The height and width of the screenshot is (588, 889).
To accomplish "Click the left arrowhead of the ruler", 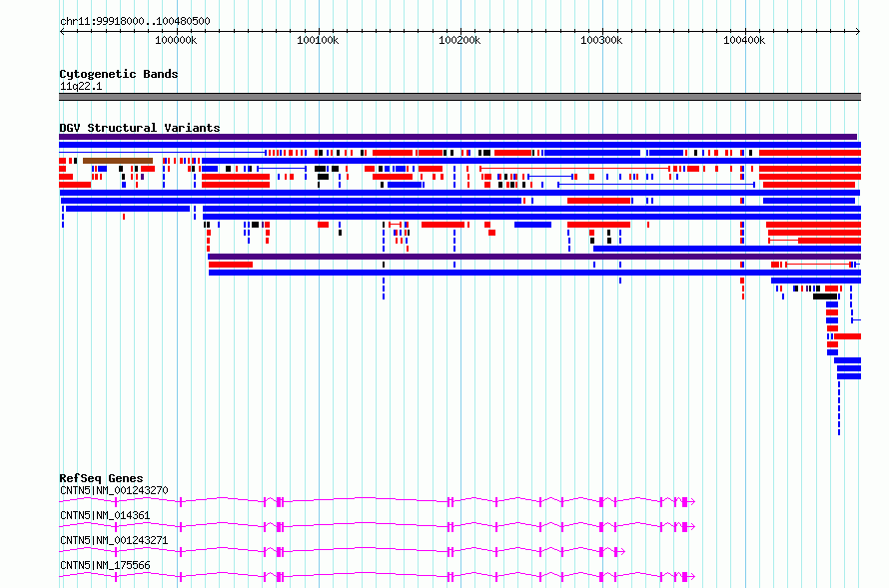I will (x=62, y=31).
